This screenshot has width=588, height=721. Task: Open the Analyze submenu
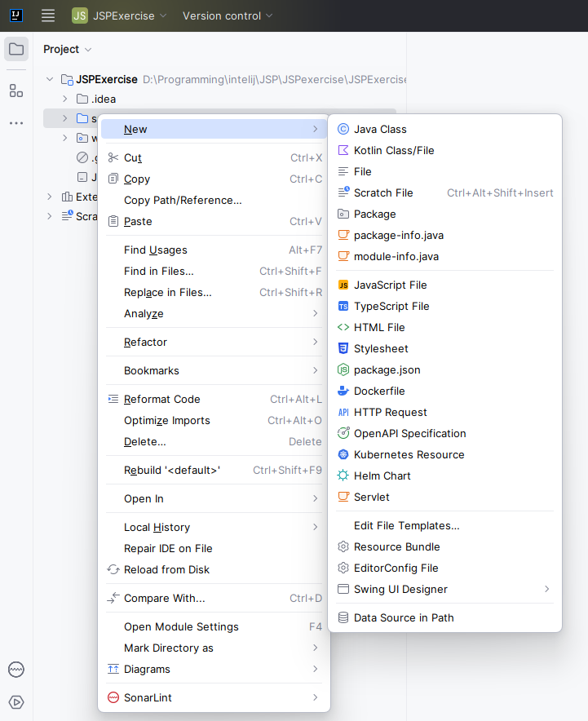coord(214,313)
